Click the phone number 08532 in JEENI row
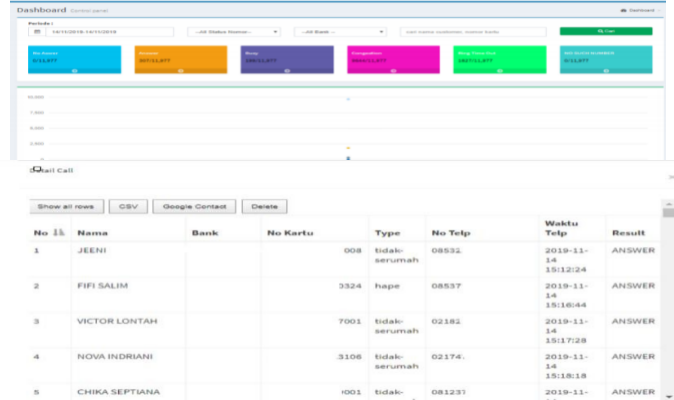 tap(446, 250)
